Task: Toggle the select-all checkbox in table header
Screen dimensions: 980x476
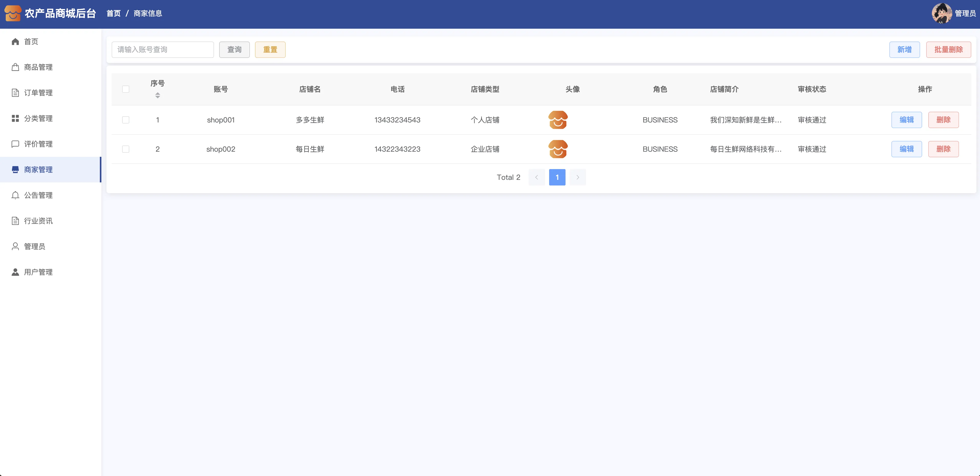Action: coord(125,89)
